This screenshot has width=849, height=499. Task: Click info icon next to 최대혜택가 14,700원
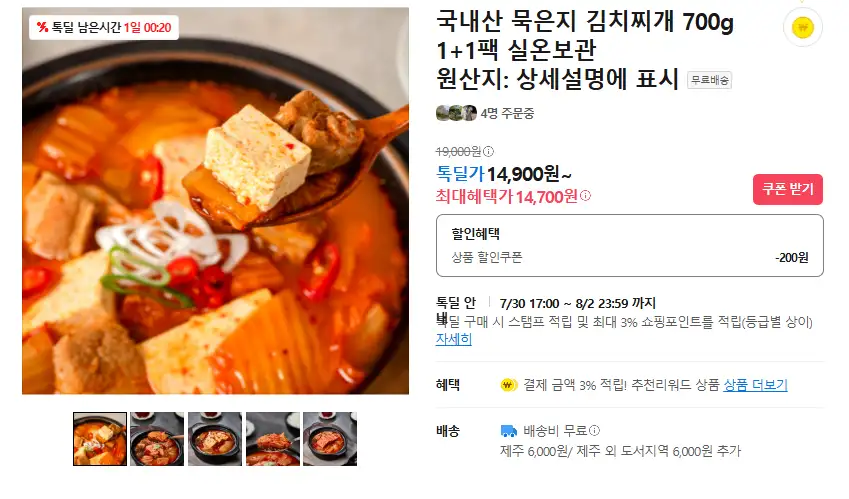click(585, 196)
